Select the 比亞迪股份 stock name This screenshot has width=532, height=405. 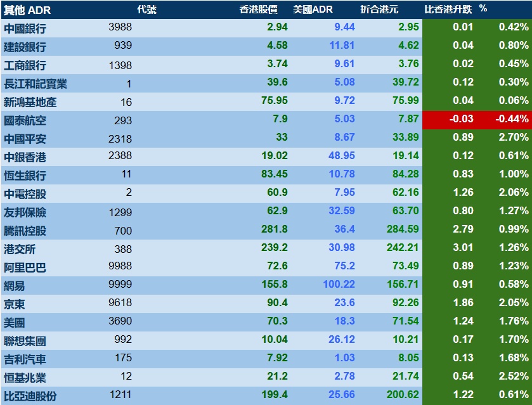click(x=30, y=396)
